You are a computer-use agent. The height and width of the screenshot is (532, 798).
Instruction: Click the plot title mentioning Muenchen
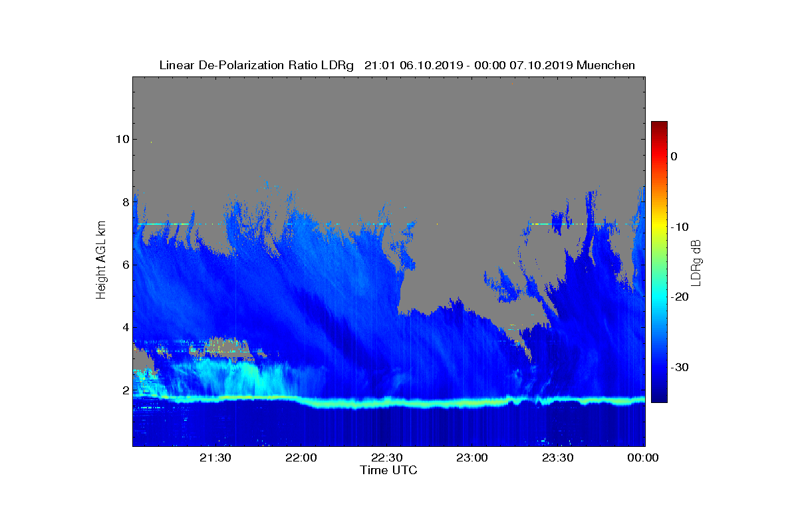(397, 65)
